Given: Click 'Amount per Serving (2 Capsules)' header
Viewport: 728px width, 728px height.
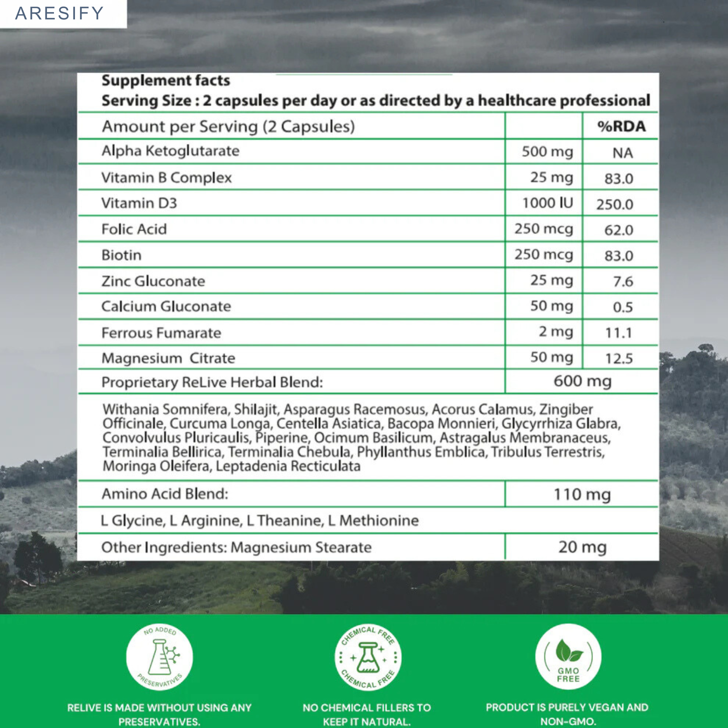Looking at the screenshot, I should click(x=228, y=127).
